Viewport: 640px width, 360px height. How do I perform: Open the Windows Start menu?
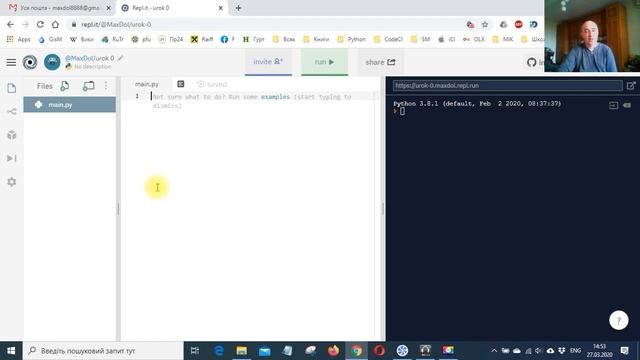[11, 351]
